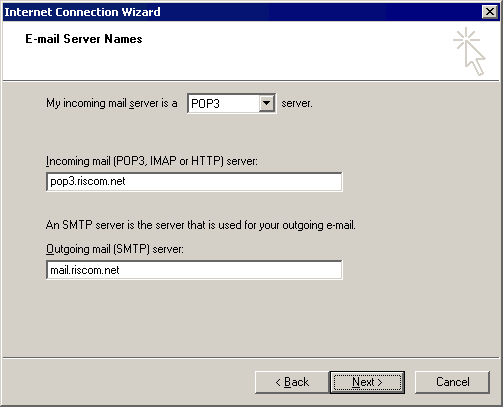
Task: Click the separator line under the header
Action: click(x=251, y=80)
